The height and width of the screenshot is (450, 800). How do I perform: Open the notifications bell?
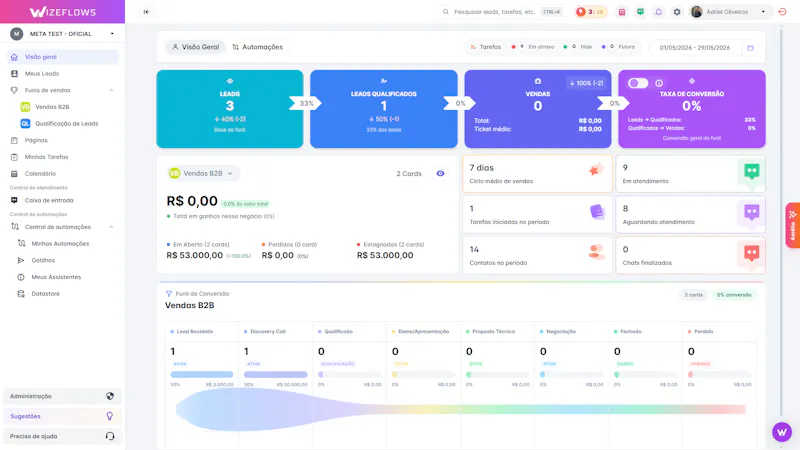pos(659,12)
